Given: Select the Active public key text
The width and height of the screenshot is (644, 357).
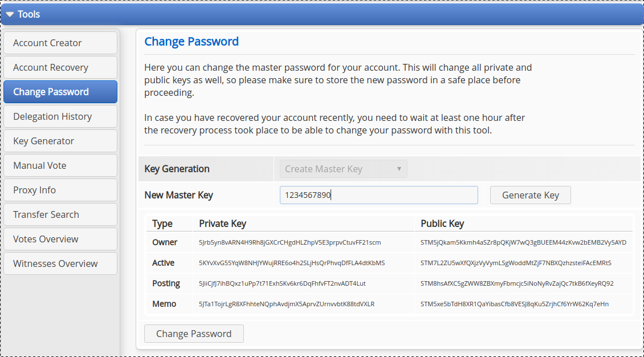Looking at the screenshot, I should point(516,263).
